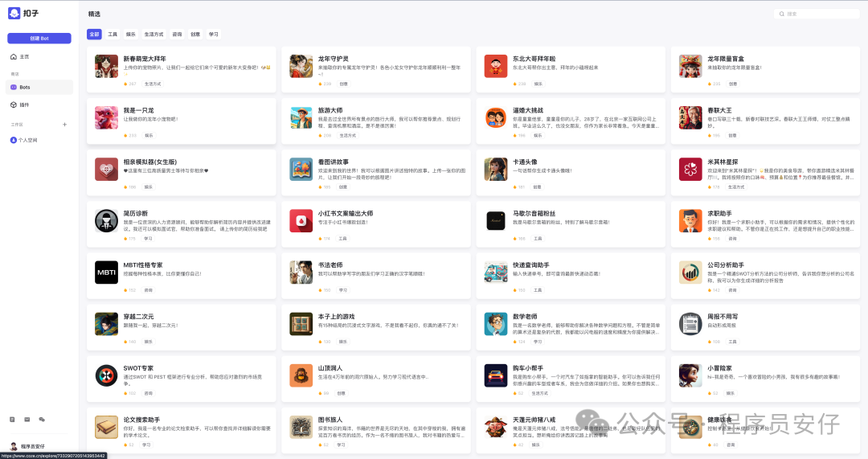Select the 全部 category tab
Viewport: 868px width, 459px height.
(94, 35)
